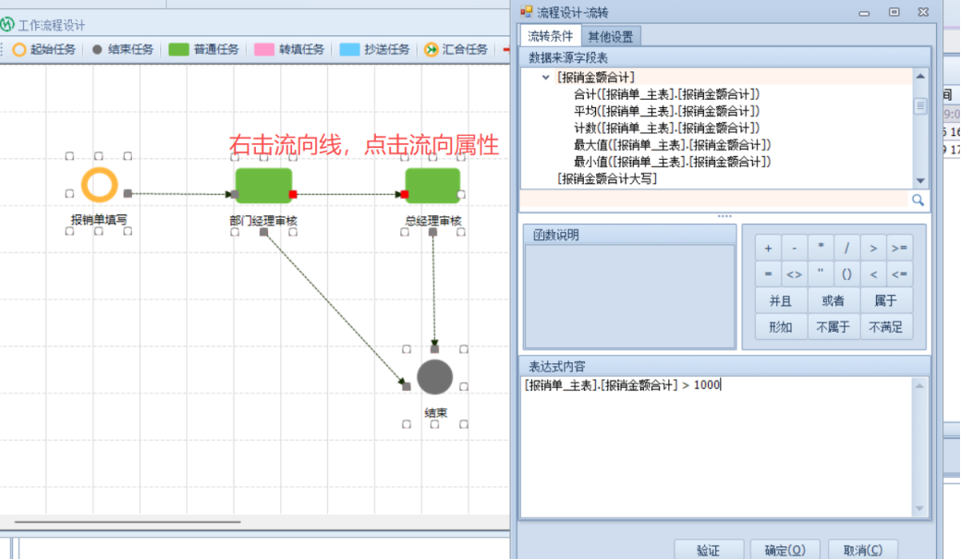Open the 流转条件 tab
Viewport: 961px width, 560px height.
point(551,36)
